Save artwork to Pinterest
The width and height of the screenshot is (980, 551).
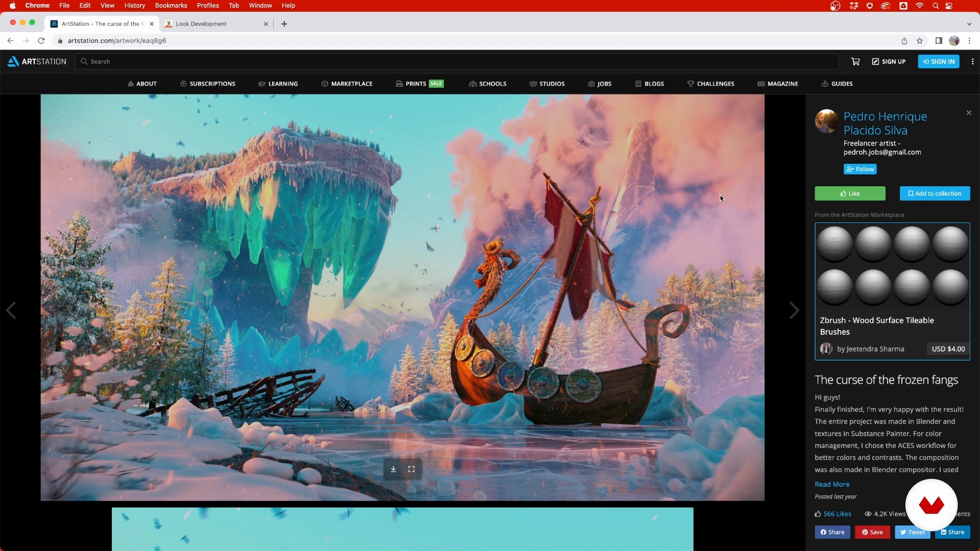(872, 532)
